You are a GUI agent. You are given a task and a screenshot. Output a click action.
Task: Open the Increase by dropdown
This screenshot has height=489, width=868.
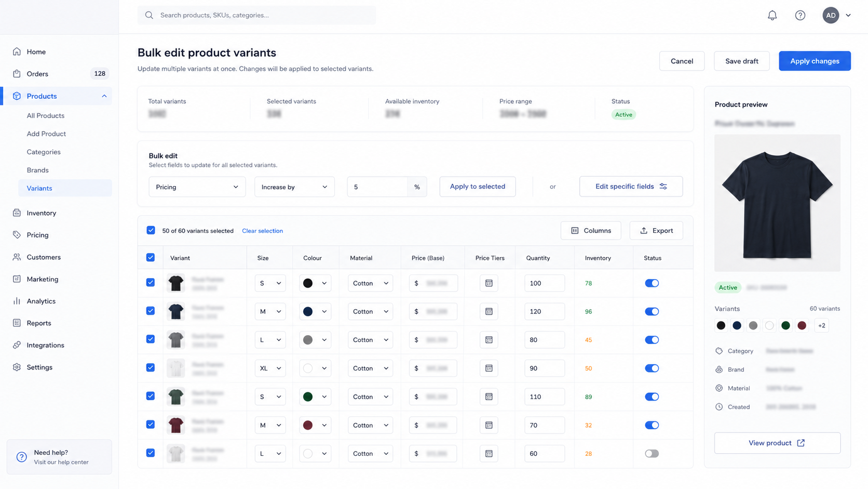click(x=294, y=187)
